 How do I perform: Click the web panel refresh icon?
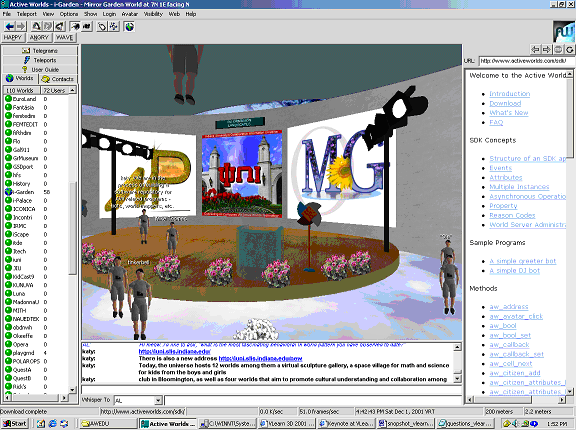(570, 49)
